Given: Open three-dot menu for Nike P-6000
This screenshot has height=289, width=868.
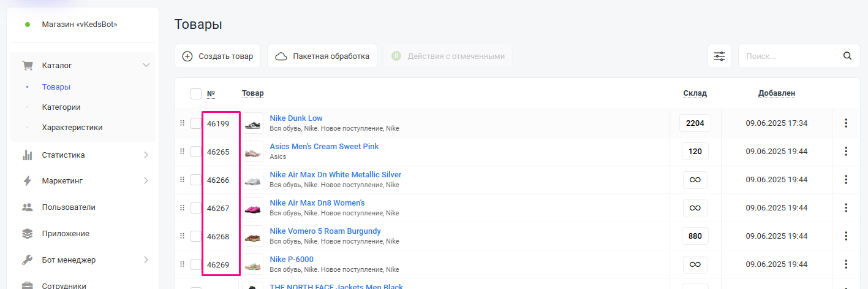Looking at the screenshot, I should tap(846, 264).
